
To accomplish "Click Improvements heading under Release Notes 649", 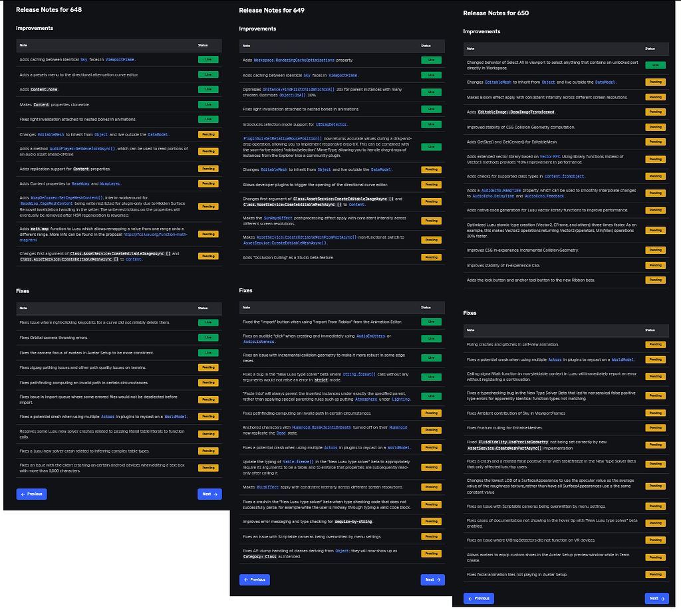I will (x=257, y=29).
